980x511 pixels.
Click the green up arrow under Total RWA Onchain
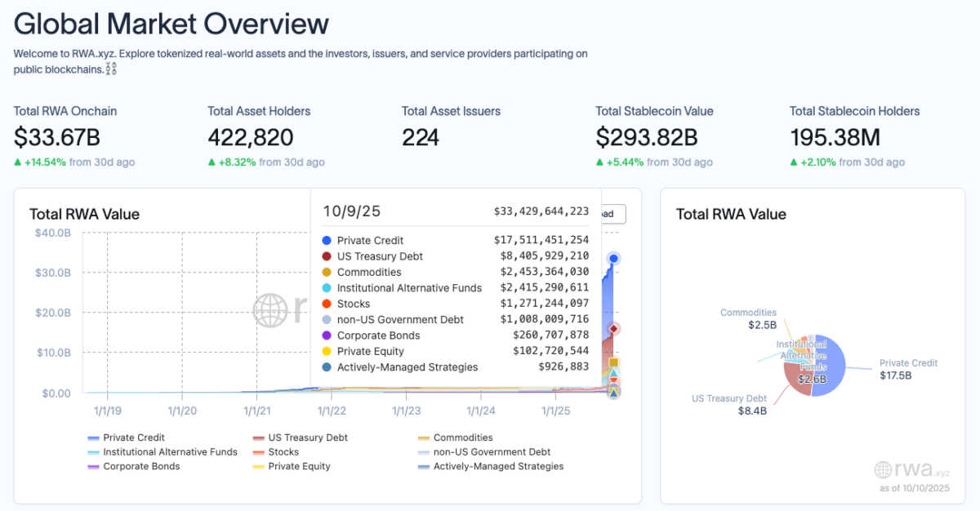pos(18,162)
